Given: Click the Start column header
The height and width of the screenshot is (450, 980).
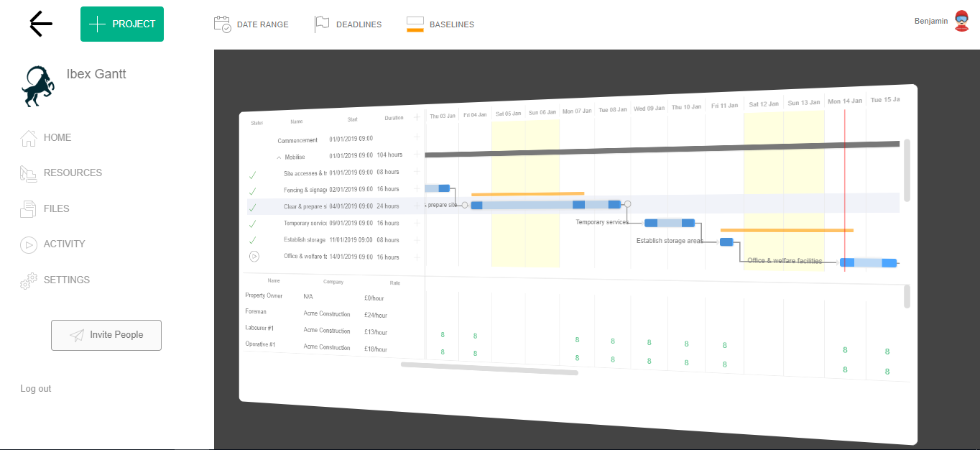Looking at the screenshot, I should [x=352, y=119].
